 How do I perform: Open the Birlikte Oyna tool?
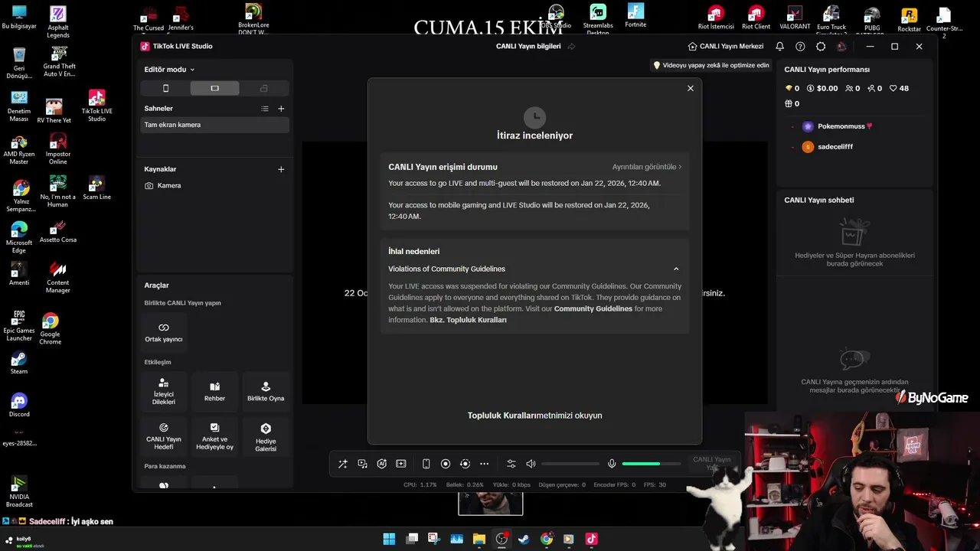point(266,392)
